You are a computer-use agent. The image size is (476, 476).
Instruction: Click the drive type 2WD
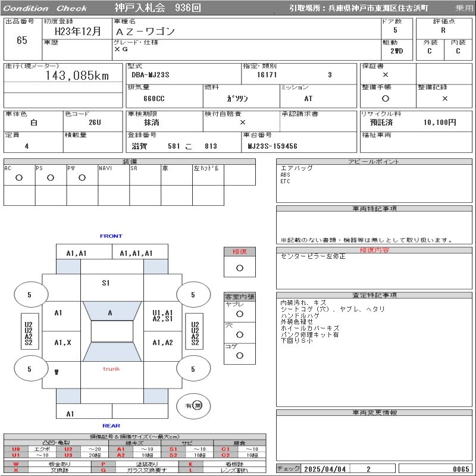(396, 51)
